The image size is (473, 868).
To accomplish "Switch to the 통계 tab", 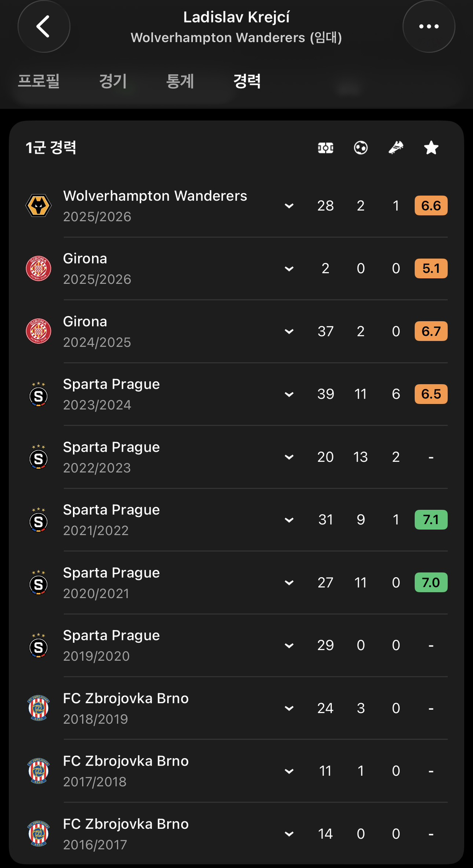I will click(x=180, y=81).
